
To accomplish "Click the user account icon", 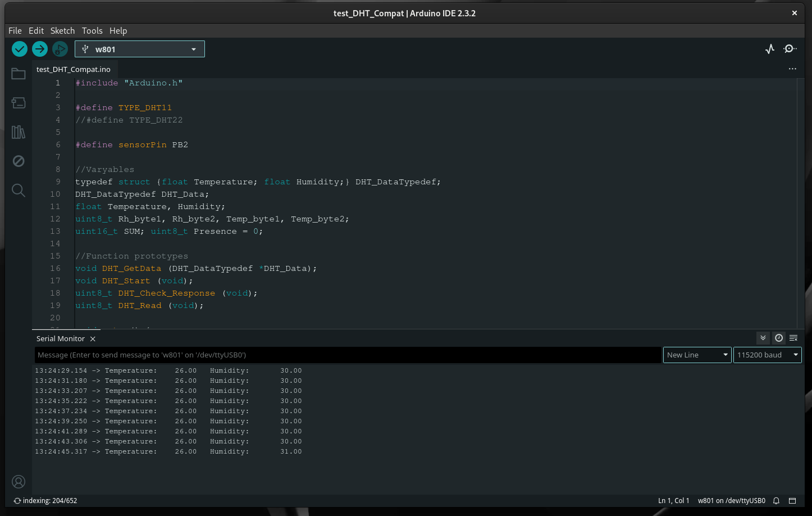I will point(19,482).
